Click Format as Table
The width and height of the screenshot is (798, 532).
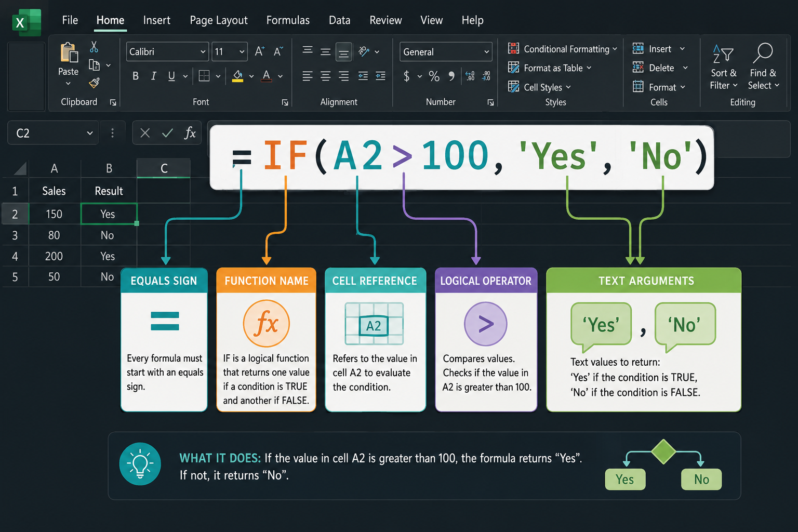550,68
